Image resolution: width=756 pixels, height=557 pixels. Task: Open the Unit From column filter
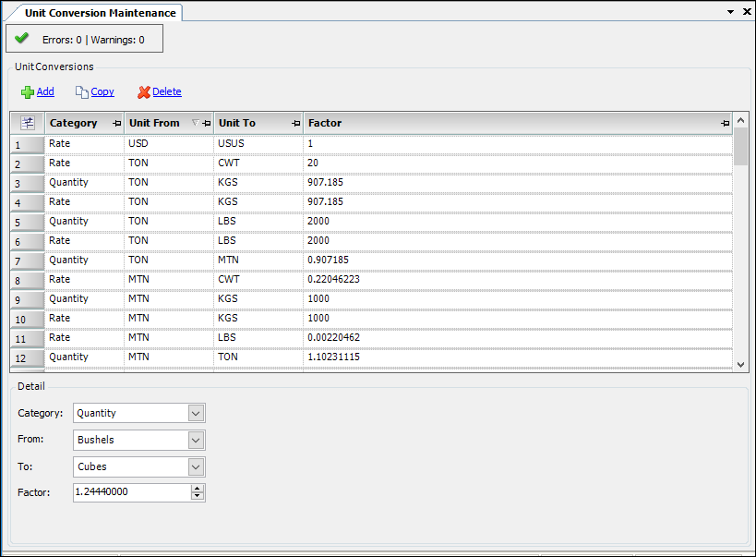pos(196,123)
